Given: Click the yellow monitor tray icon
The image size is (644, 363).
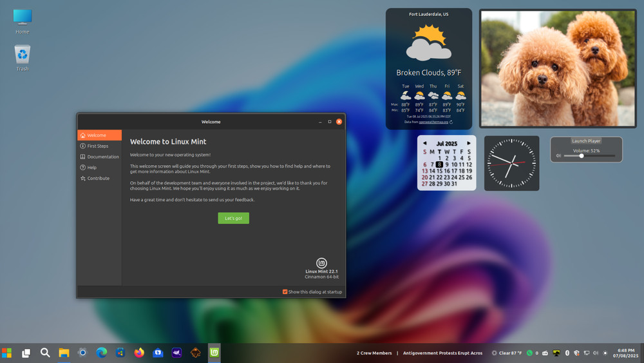Looking at the screenshot, I should [x=556, y=353].
